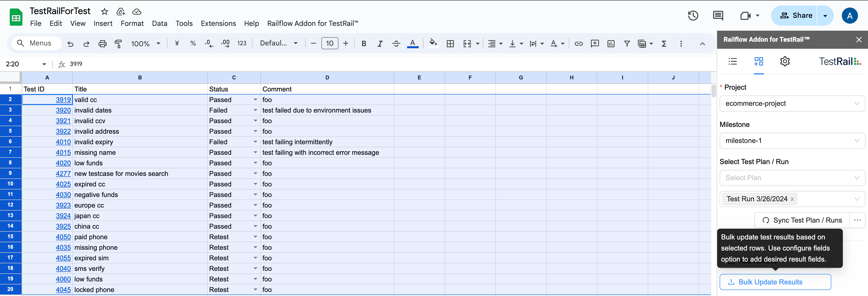Expand the Milestone milestone-1 dropdown
The width and height of the screenshot is (868, 296).
pos(792,140)
